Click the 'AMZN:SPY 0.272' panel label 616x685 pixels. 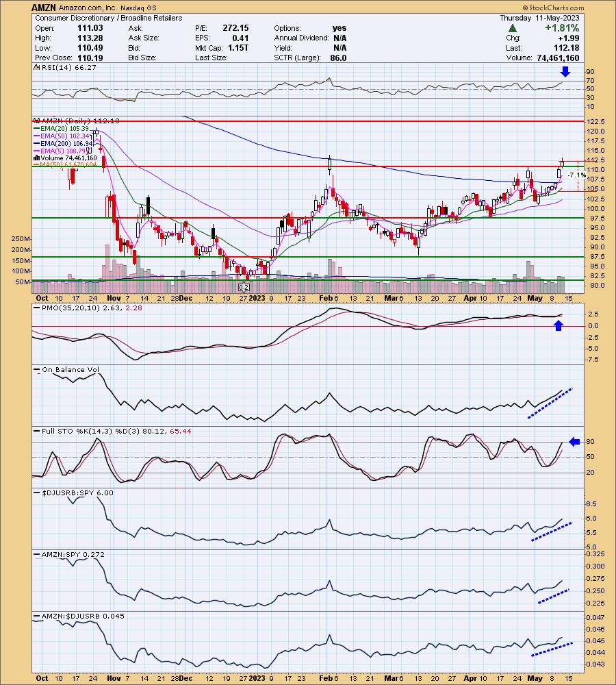pyautogui.click(x=73, y=554)
